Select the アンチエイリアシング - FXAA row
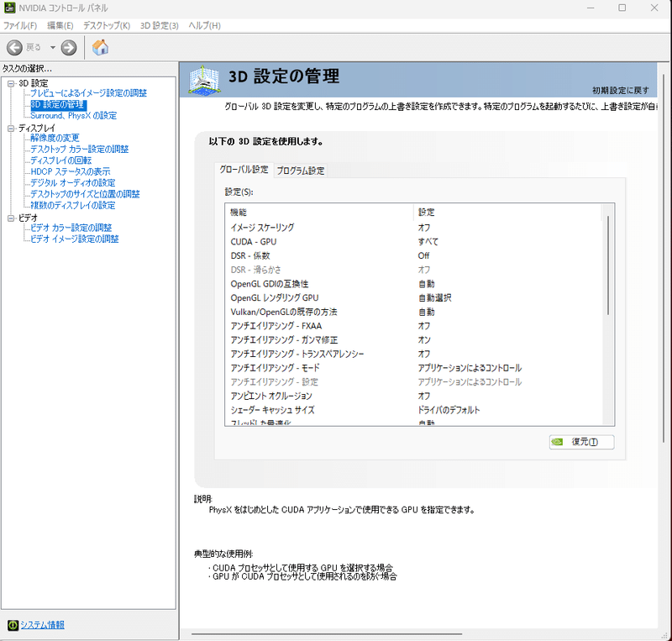The width and height of the screenshot is (672, 641). pos(413,326)
